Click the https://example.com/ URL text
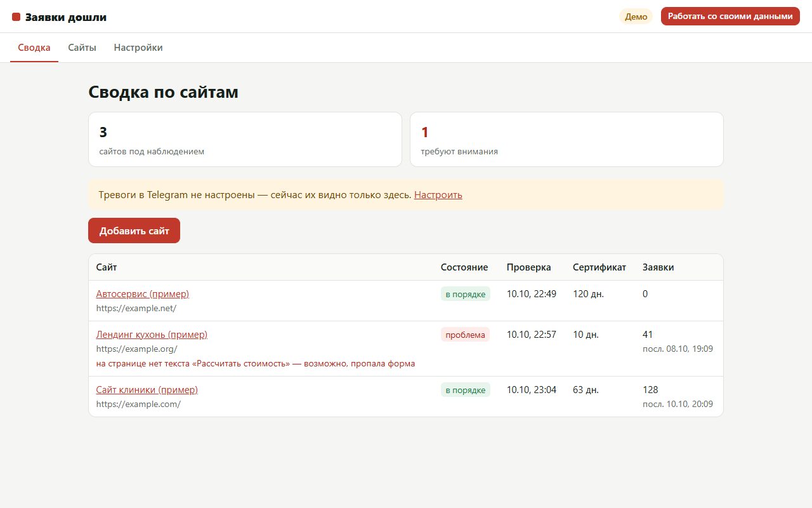This screenshot has width=812, height=508. (x=138, y=404)
